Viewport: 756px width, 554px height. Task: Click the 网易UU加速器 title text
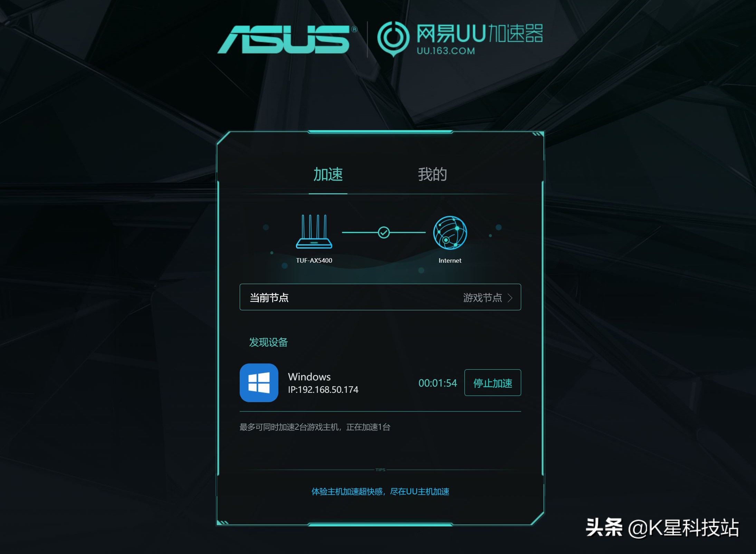(x=480, y=33)
